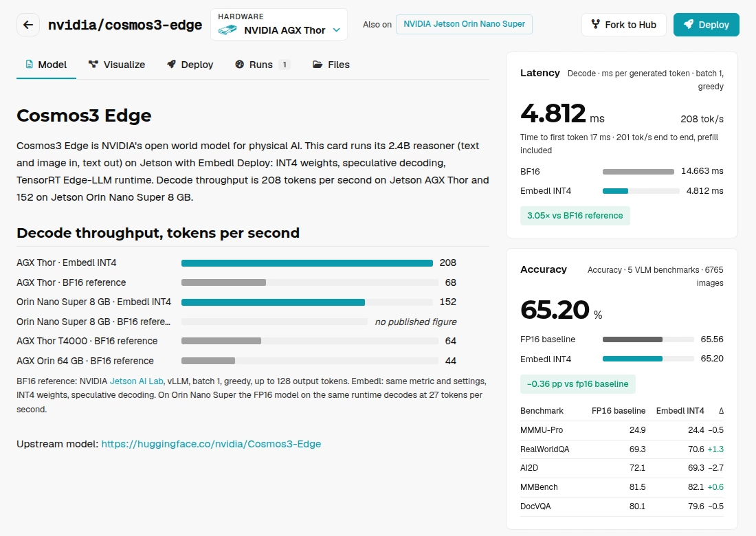Image resolution: width=756 pixels, height=536 pixels.
Task: Click the Runs count badge showing 1
Action: click(285, 65)
